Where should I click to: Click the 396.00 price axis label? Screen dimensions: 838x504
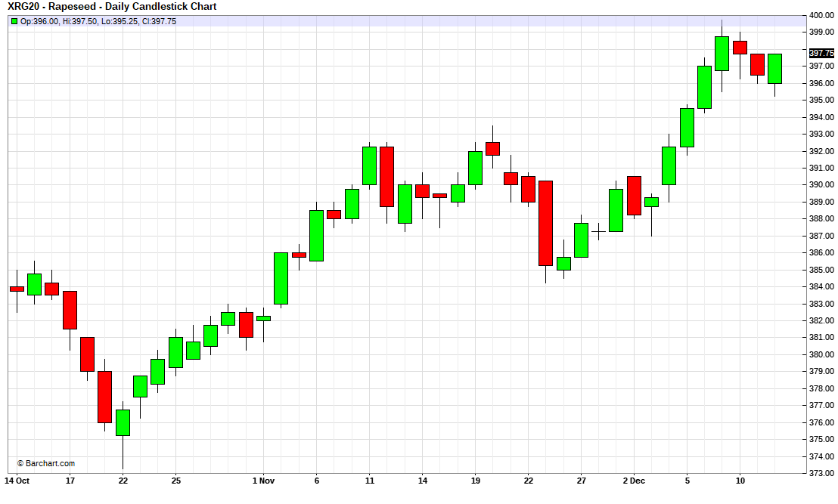tap(821, 83)
